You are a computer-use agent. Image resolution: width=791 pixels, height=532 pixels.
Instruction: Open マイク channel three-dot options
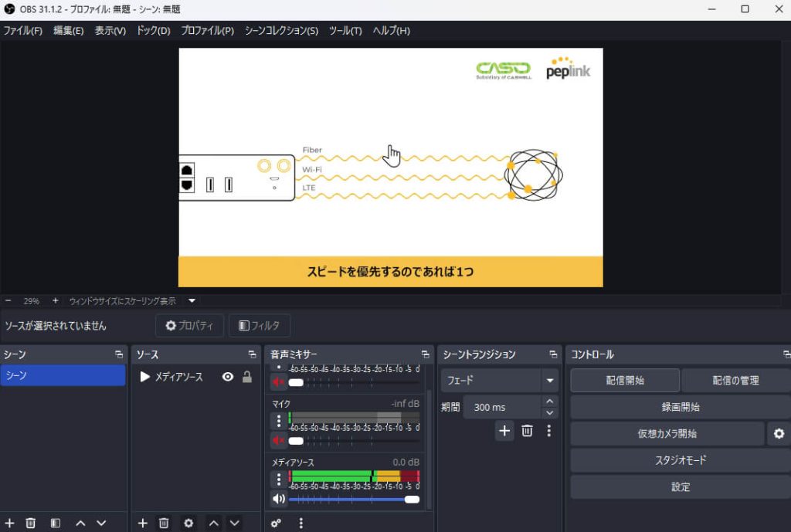coord(279,421)
